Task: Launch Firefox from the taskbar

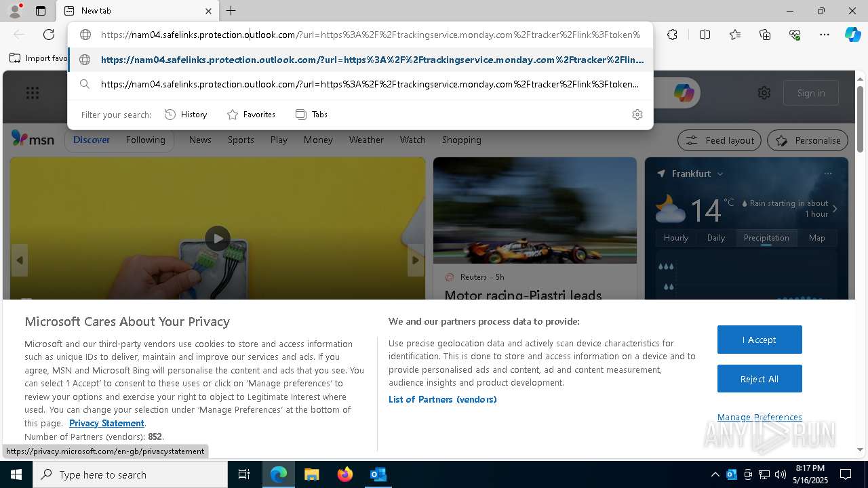Action: [344, 474]
